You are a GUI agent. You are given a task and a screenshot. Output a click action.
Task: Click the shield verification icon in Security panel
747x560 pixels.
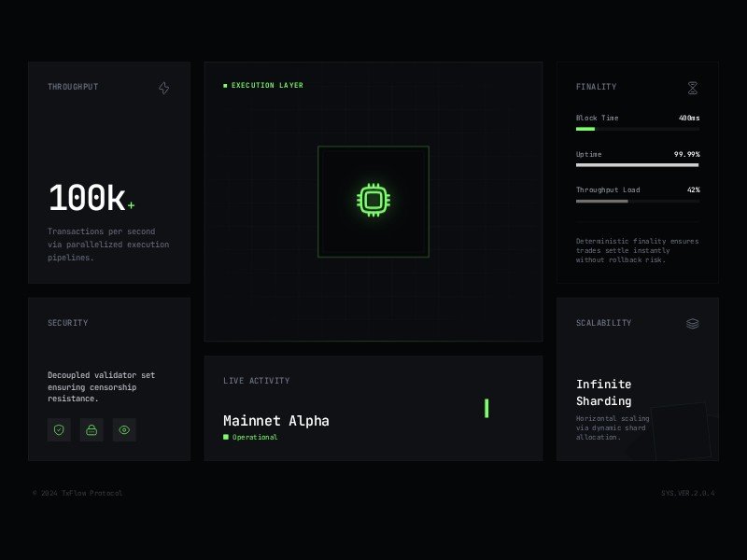click(x=59, y=430)
